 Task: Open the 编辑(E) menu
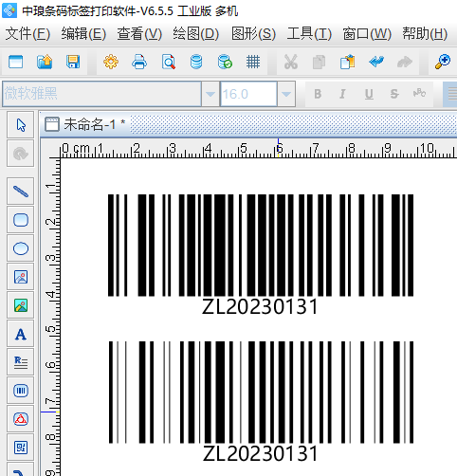(x=83, y=33)
